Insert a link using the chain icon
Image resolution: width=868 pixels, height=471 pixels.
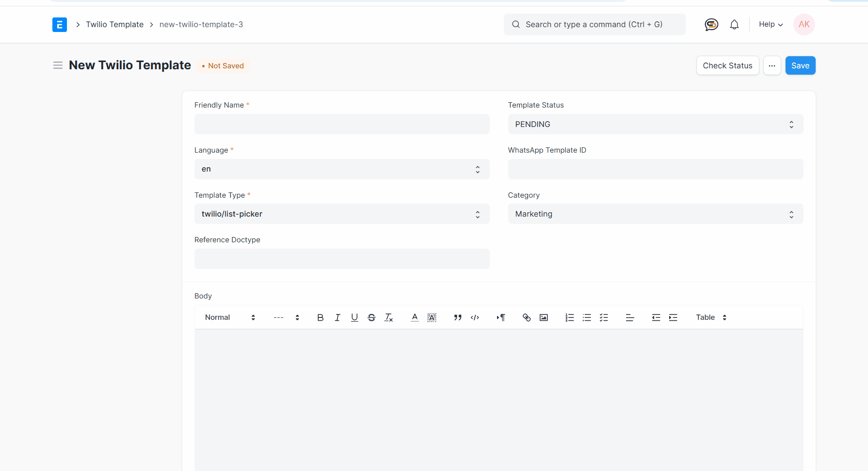pos(527,317)
